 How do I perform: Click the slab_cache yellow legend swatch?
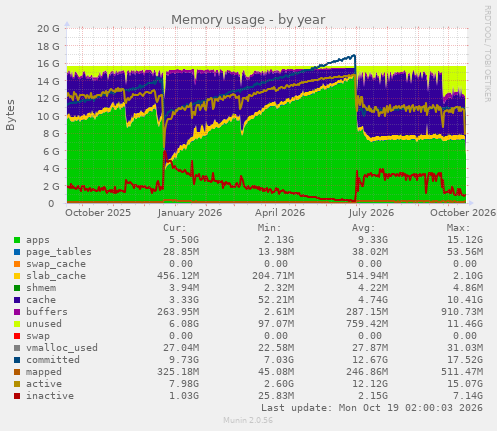17,276
